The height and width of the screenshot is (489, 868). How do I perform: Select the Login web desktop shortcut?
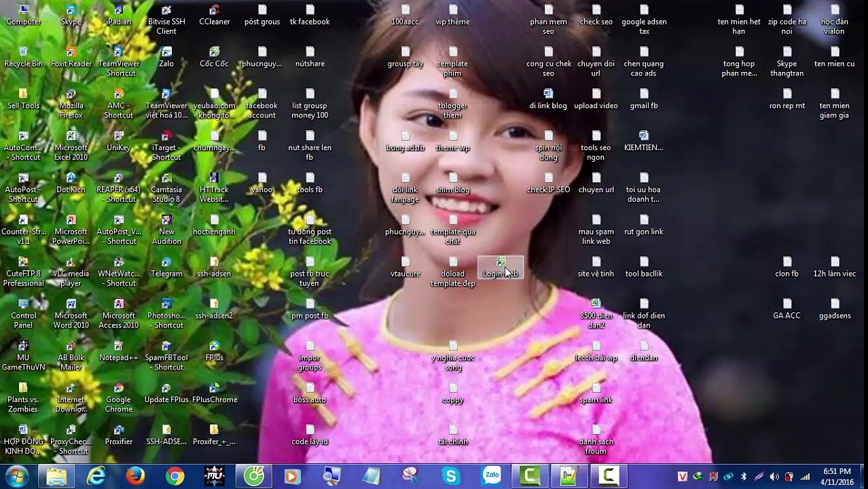pos(501,268)
